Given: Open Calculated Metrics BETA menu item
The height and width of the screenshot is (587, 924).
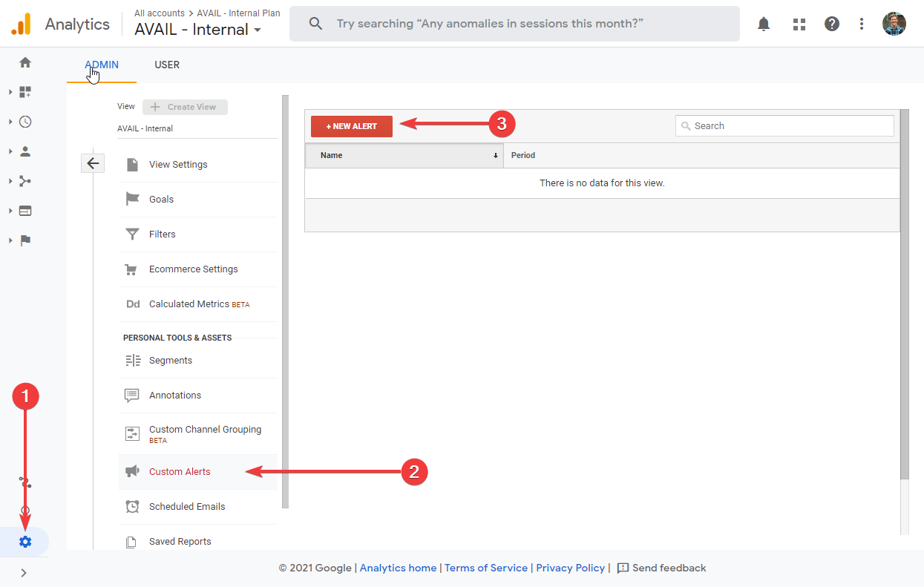Looking at the screenshot, I should pyautogui.click(x=197, y=304).
